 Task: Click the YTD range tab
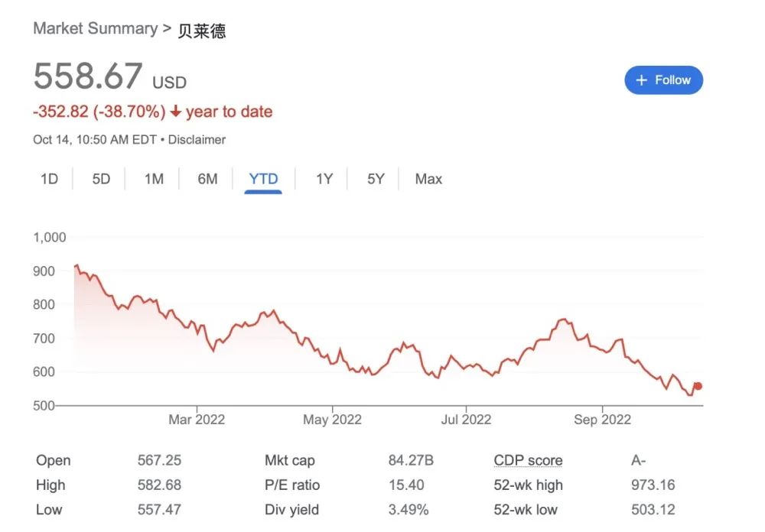[x=263, y=179]
